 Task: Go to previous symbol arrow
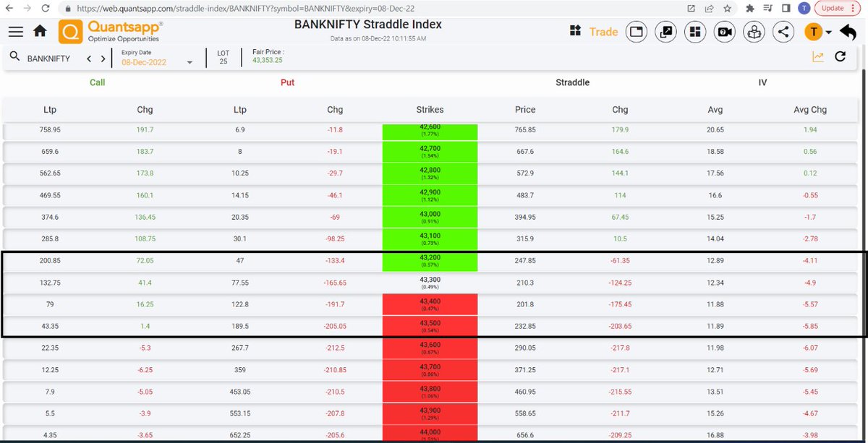(89, 59)
